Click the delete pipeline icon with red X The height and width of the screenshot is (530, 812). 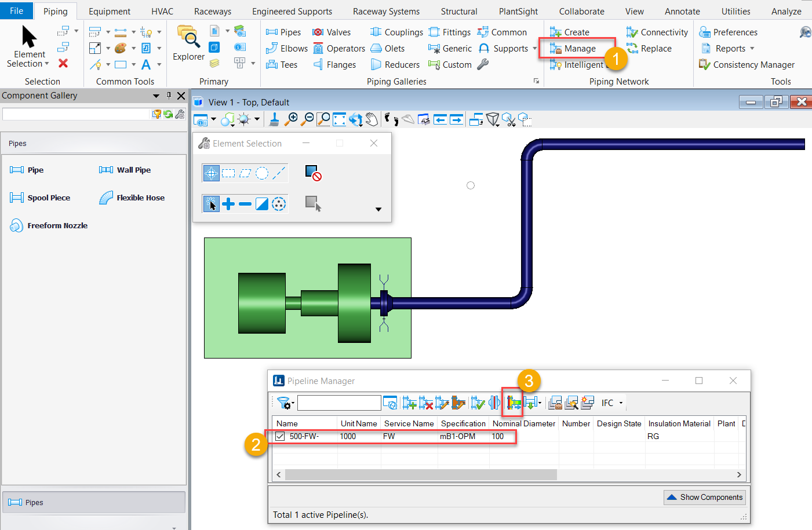[426, 403]
